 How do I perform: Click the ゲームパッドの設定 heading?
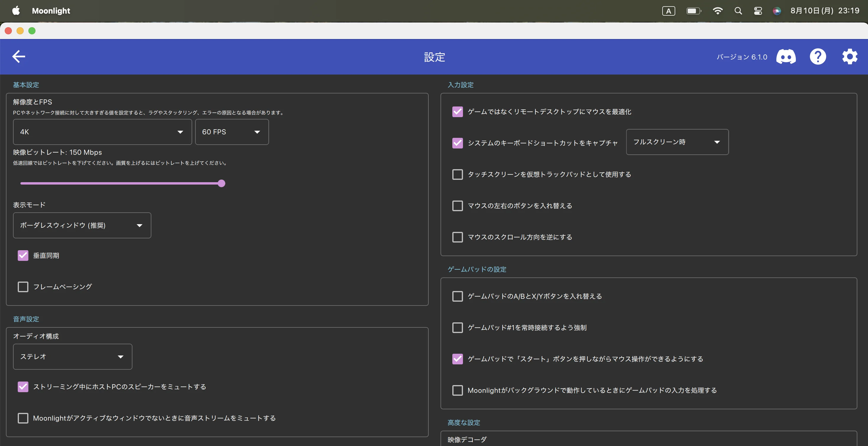[x=477, y=269]
